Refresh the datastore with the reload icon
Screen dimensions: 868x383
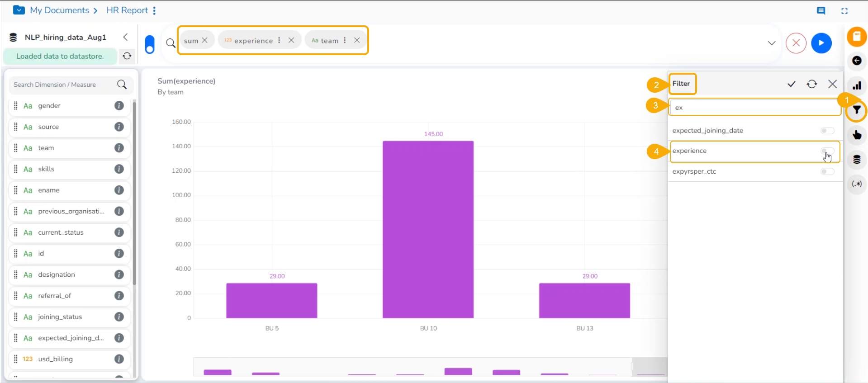pyautogui.click(x=127, y=56)
